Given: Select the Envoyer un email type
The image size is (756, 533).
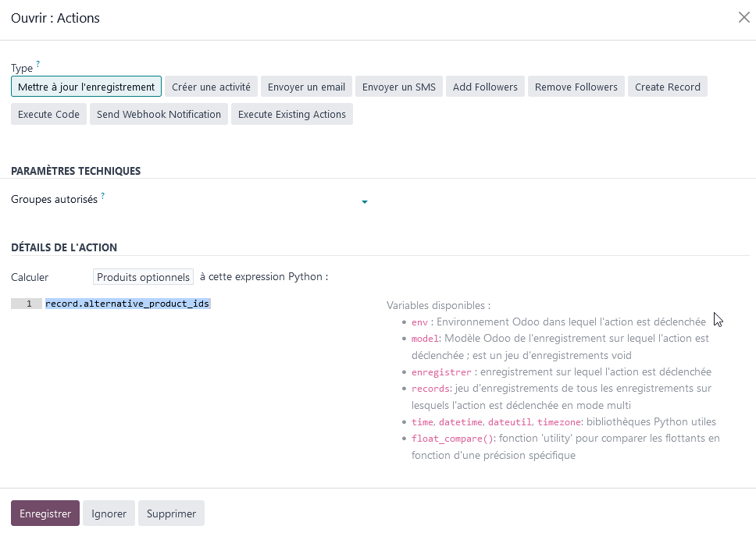Looking at the screenshot, I should (x=306, y=87).
